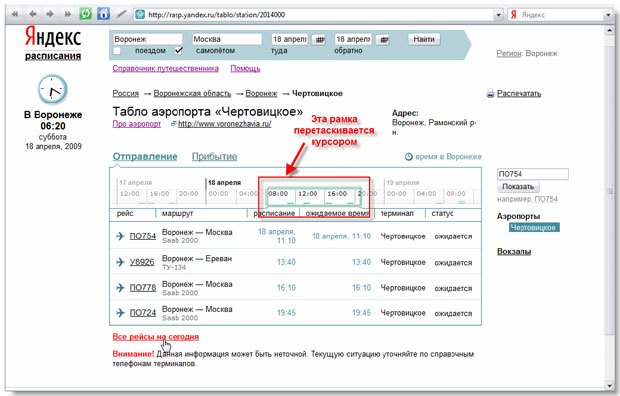Viewport: 620px width, 396px height.
Task: Open the calendar for the обратно date
Action: click(383, 40)
